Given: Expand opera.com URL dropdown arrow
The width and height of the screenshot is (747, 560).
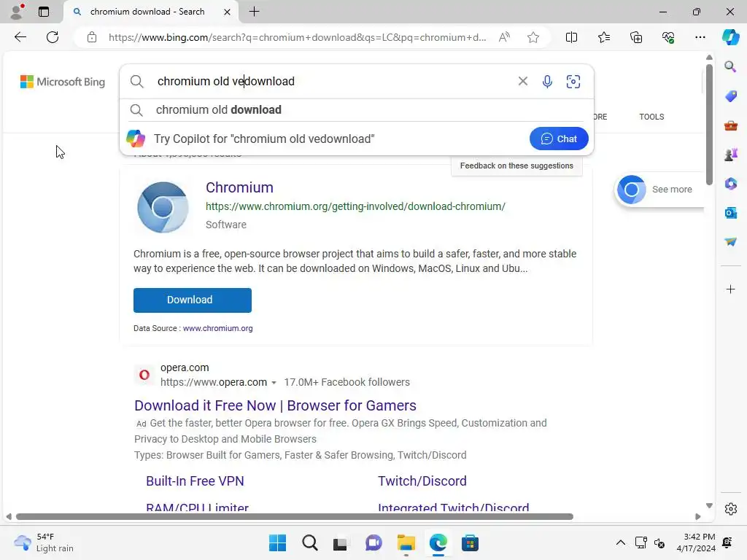Looking at the screenshot, I should [274, 382].
